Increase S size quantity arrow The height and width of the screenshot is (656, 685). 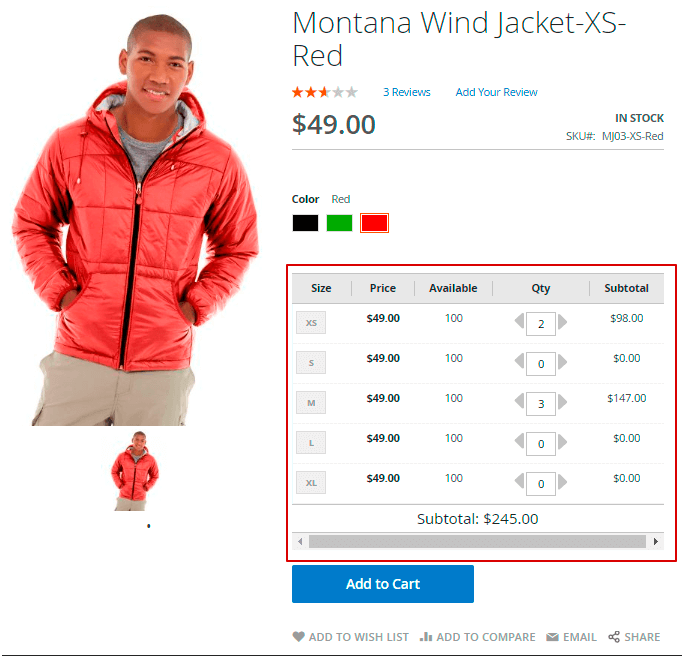point(563,362)
